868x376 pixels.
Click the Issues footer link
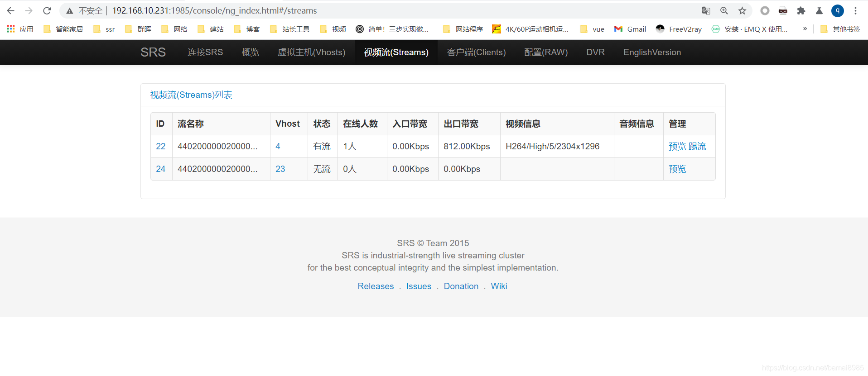click(x=419, y=286)
